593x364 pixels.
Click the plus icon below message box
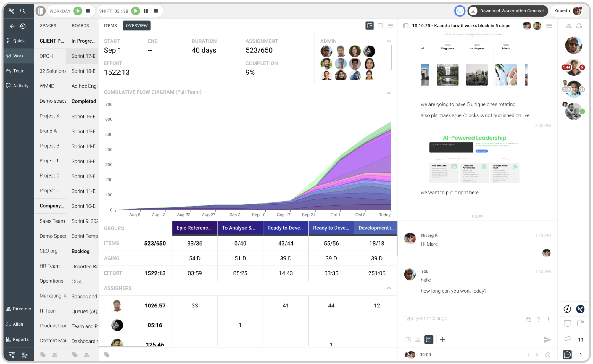pos(442,340)
